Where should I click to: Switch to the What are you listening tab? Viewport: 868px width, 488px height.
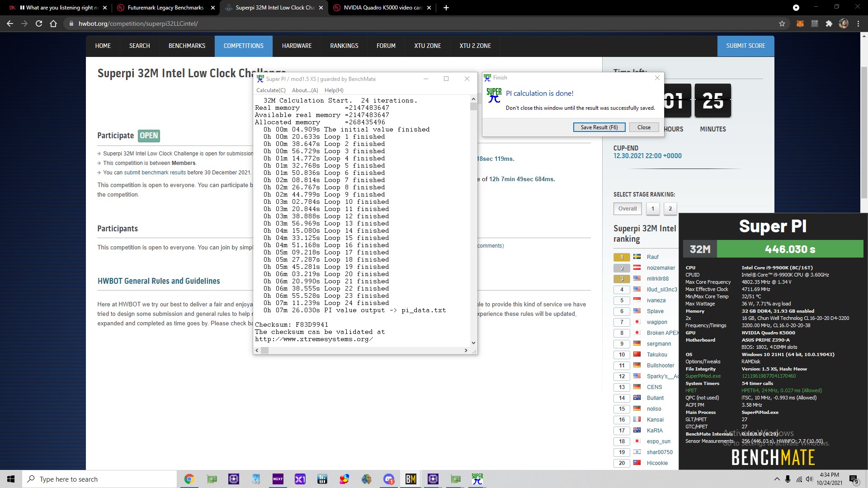click(x=57, y=8)
